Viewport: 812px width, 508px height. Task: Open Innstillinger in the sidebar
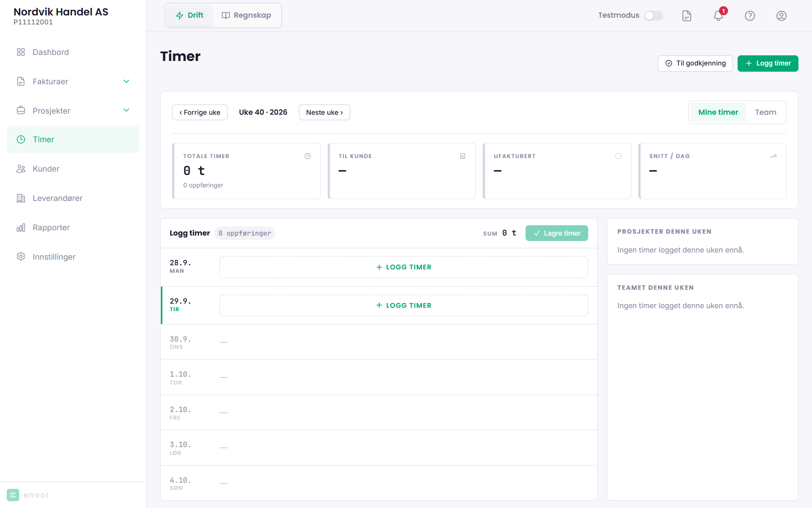[x=73, y=257]
